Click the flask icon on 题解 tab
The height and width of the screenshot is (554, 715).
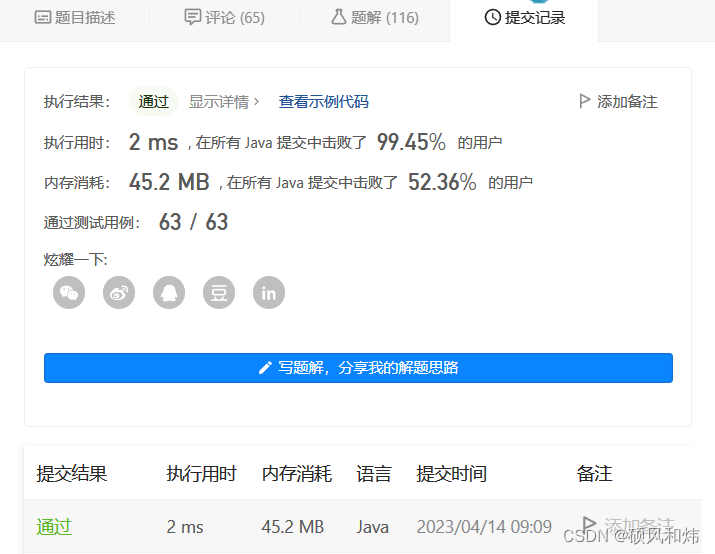pyautogui.click(x=339, y=17)
